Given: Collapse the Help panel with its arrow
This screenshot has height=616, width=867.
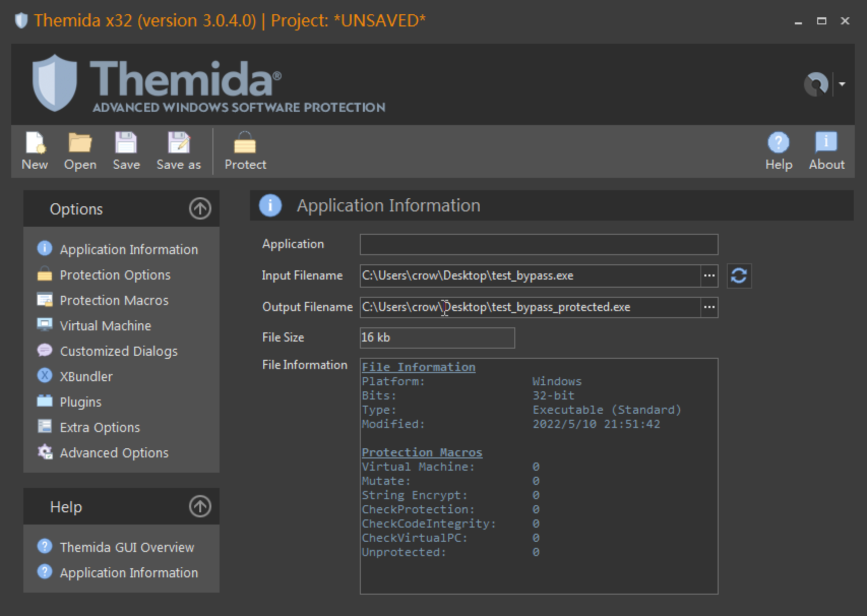Looking at the screenshot, I should [200, 506].
